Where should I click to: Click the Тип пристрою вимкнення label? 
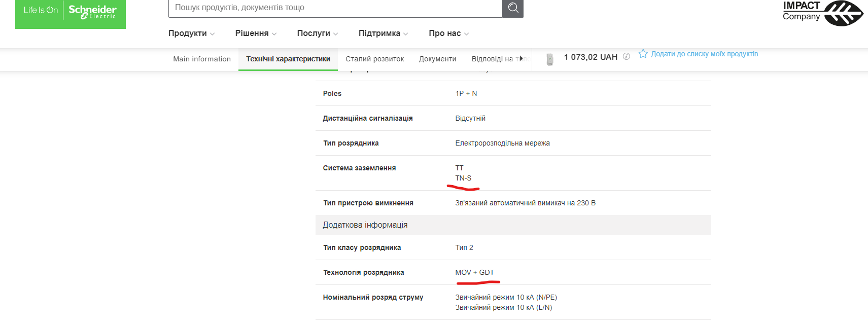click(368, 203)
